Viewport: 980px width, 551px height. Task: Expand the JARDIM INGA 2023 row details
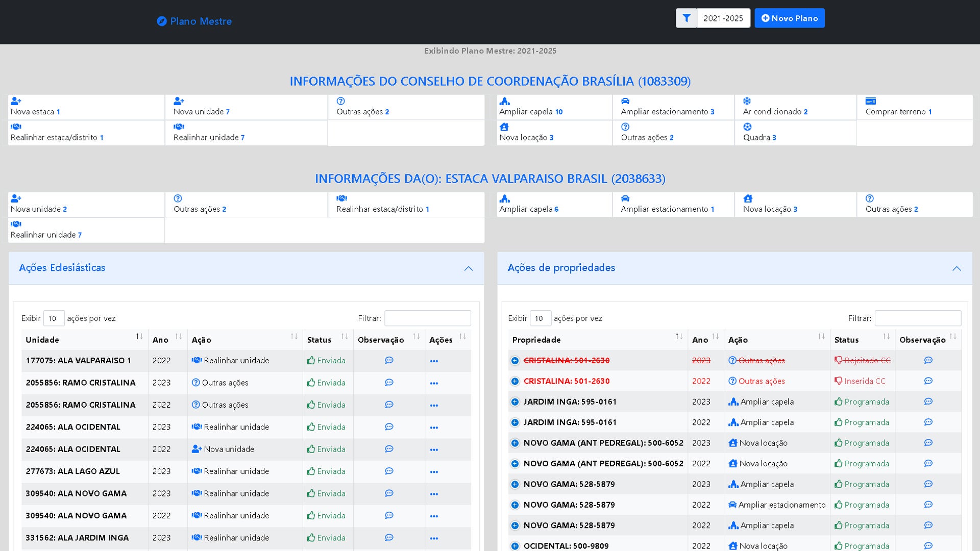[x=515, y=402]
